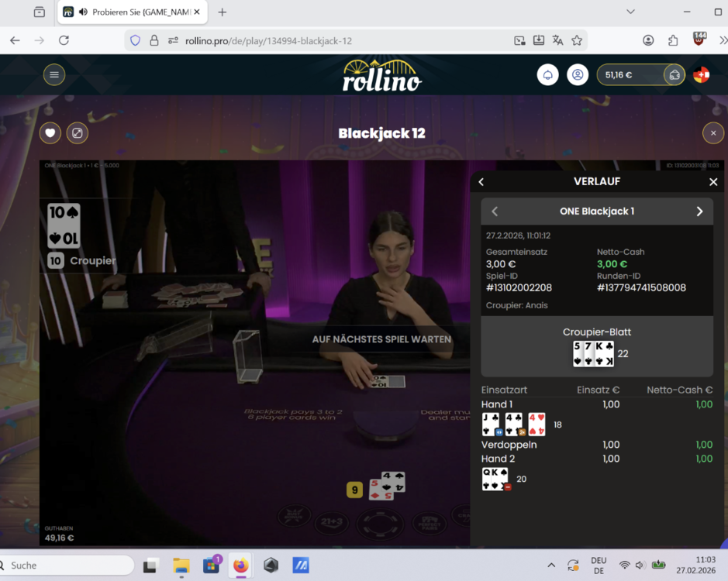Bookmark this page with the star icon
Image resolution: width=728 pixels, height=581 pixels.
coord(577,40)
